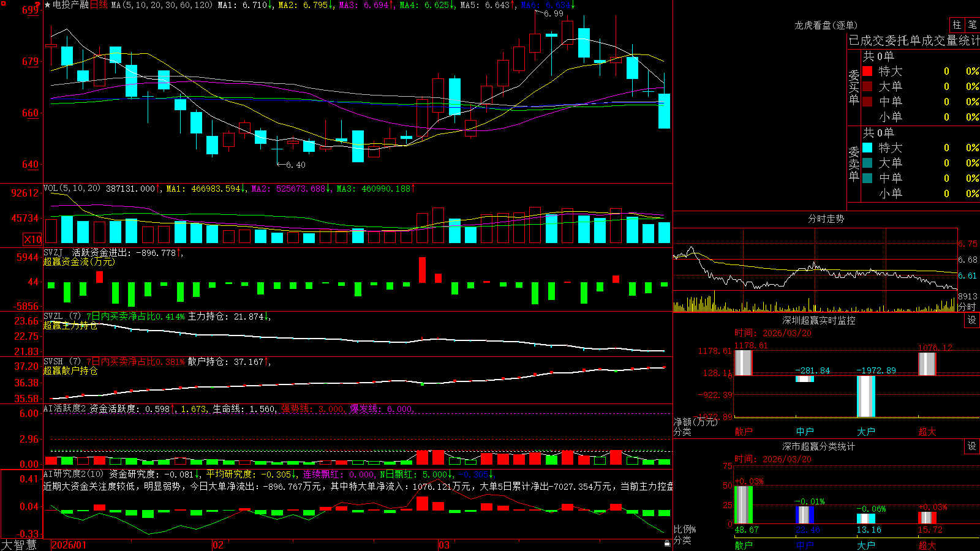Click the 2026/01 date marker on the timeline
The image size is (980, 551).
click(x=69, y=545)
